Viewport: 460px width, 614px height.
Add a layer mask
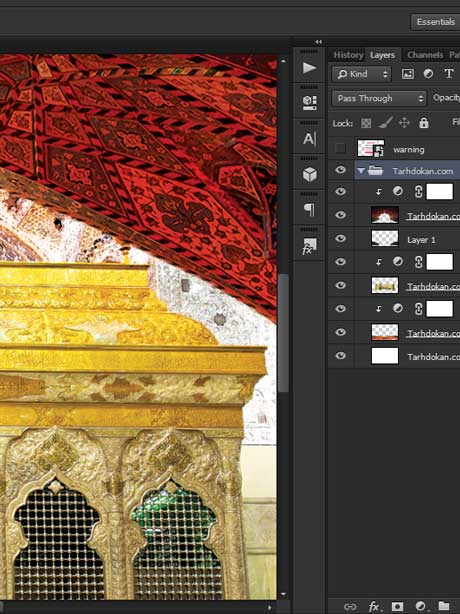[x=397, y=607]
